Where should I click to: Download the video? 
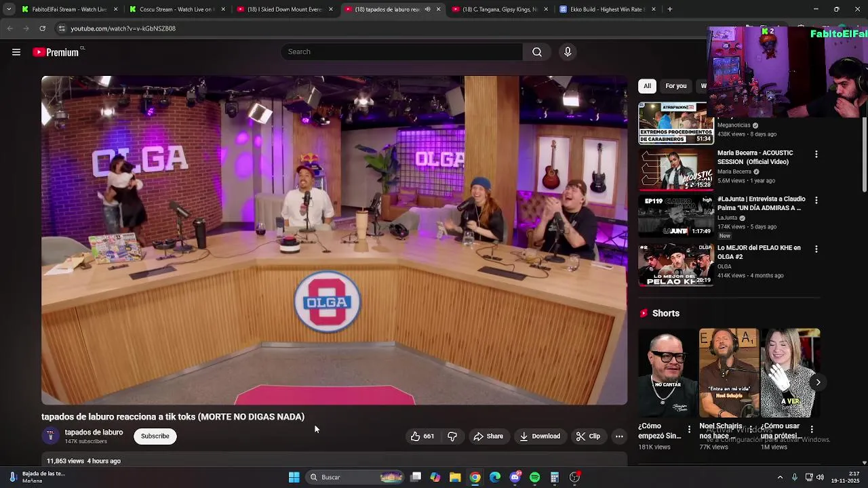pos(540,436)
